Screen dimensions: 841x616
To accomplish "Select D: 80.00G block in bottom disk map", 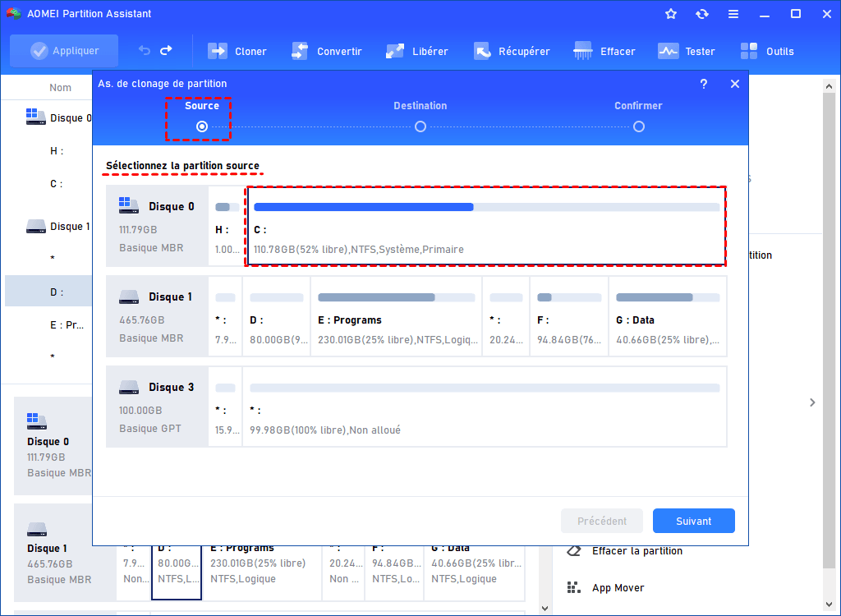I will tap(177, 572).
